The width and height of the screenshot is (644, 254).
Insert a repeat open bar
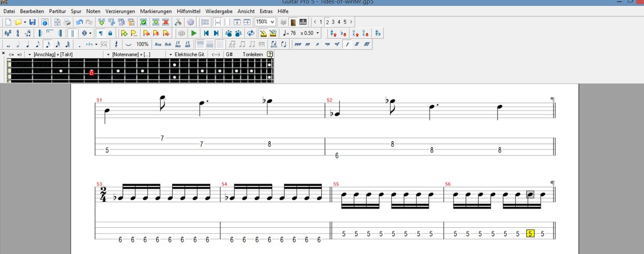(x=40, y=33)
